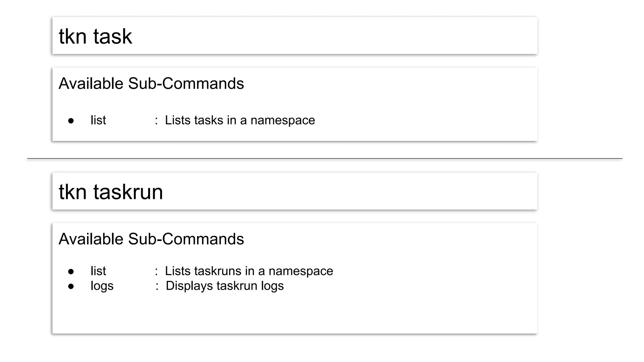Image resolution: width=644 pixels, height=362 pixels.
Task: Click the colon separator on the logs line
Action: coord(157,287)
